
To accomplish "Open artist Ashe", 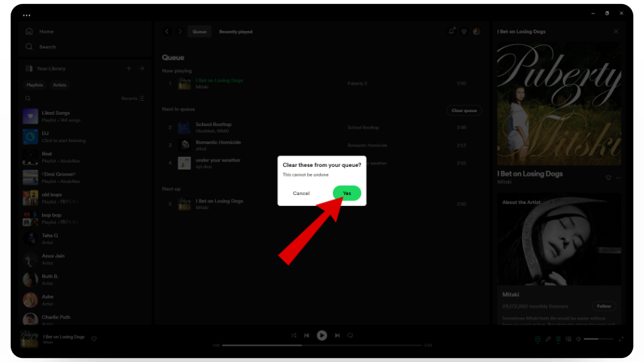I will [x=85, y=300].
